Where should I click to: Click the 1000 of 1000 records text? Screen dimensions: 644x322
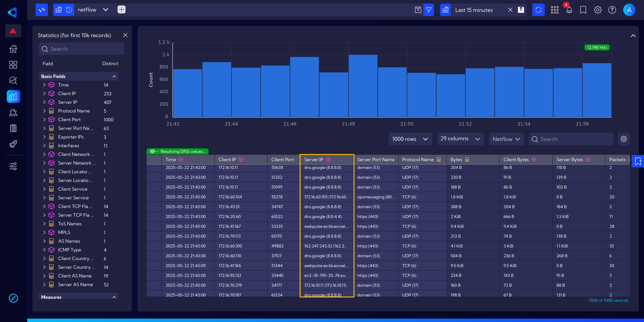click(608, 300)
